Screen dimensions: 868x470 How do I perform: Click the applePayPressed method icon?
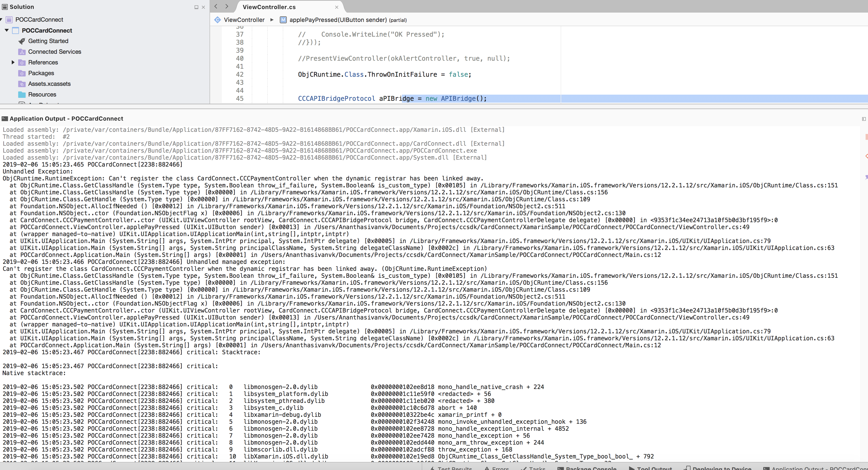[283, 20]
